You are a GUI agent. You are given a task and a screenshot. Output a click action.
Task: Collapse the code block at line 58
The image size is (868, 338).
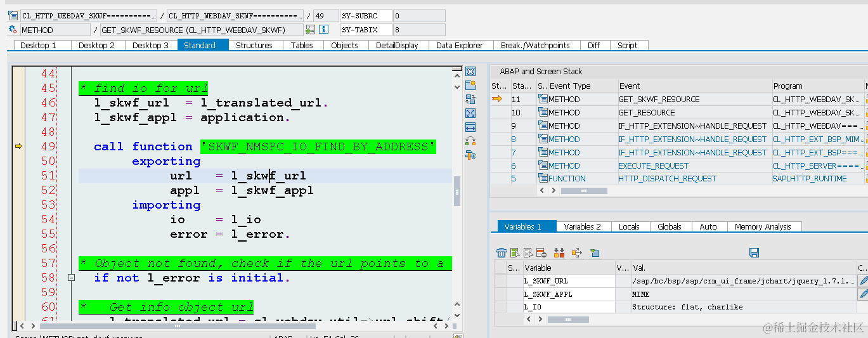pos(71,278)
